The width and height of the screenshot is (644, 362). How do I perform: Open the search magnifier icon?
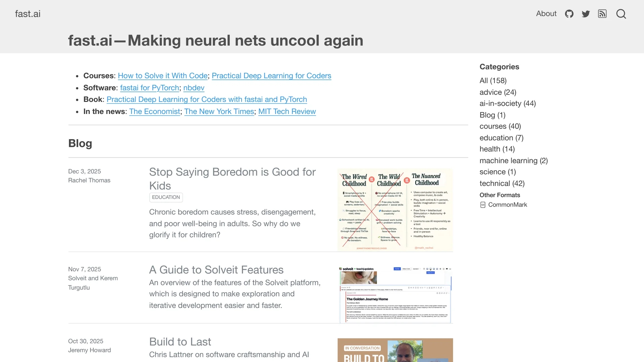click(x=621, y=14)
